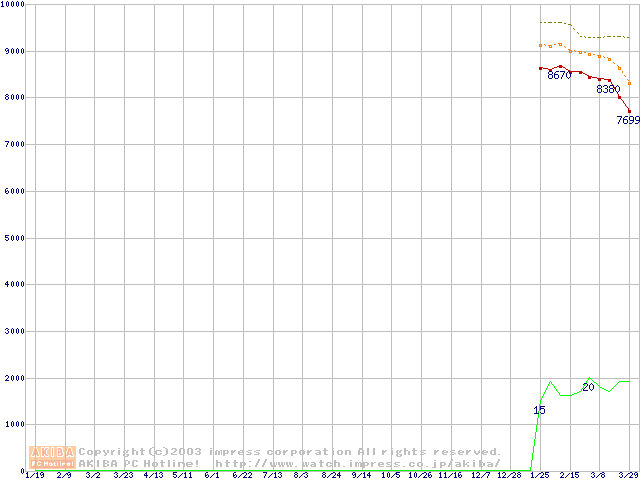Click the AKIBA PC Hotline logo
This screenshot has height=480, width=640.
coord(53,457)
